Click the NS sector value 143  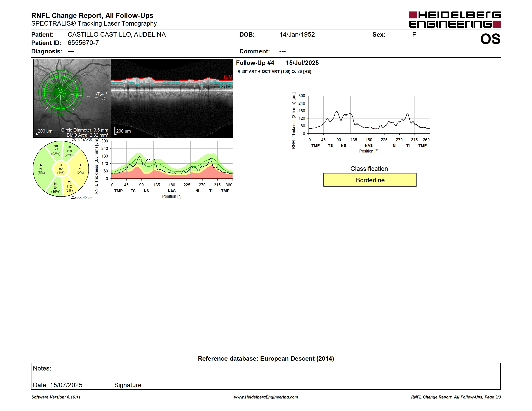click(56, 150)
